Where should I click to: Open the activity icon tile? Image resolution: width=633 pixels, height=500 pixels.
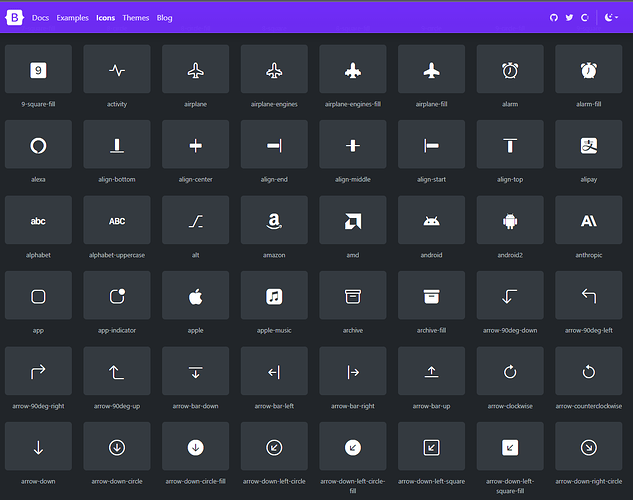click(117, 69)
